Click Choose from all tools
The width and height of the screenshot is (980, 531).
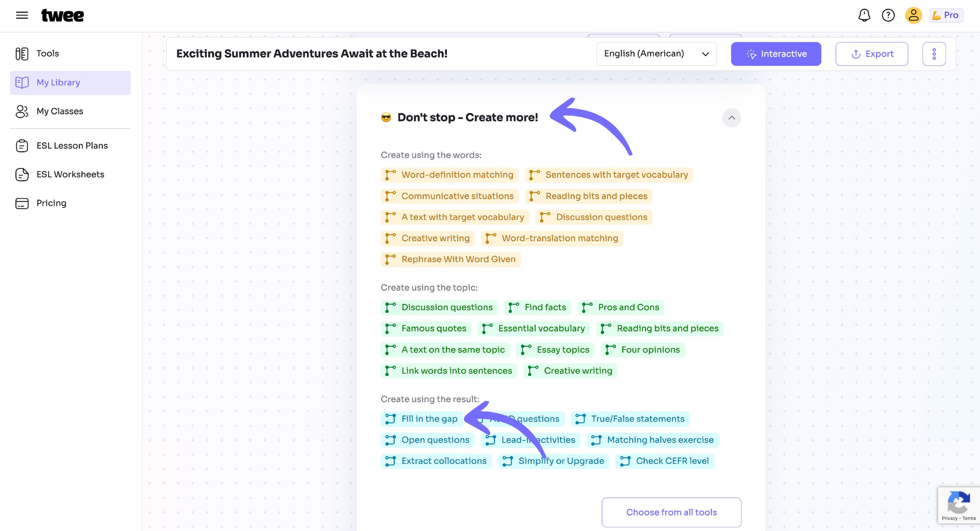click(671, 512)
